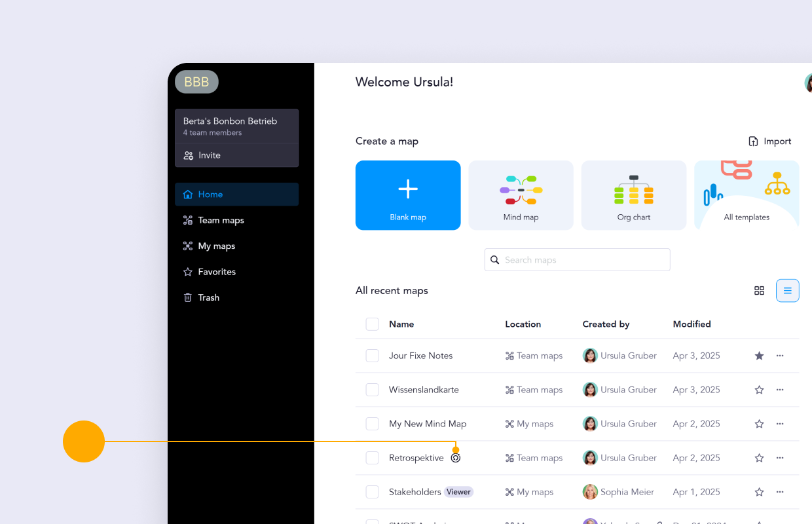Sort by Created by column header

[606, 324]
